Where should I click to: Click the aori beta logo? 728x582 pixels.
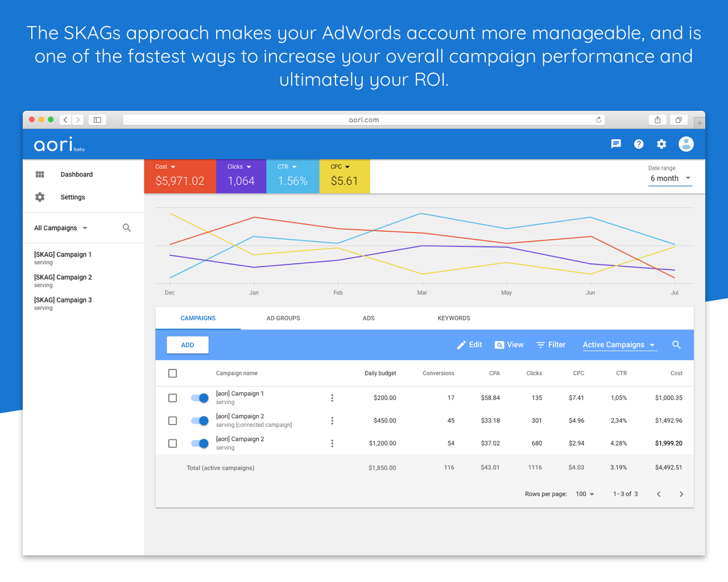point(59,144)
